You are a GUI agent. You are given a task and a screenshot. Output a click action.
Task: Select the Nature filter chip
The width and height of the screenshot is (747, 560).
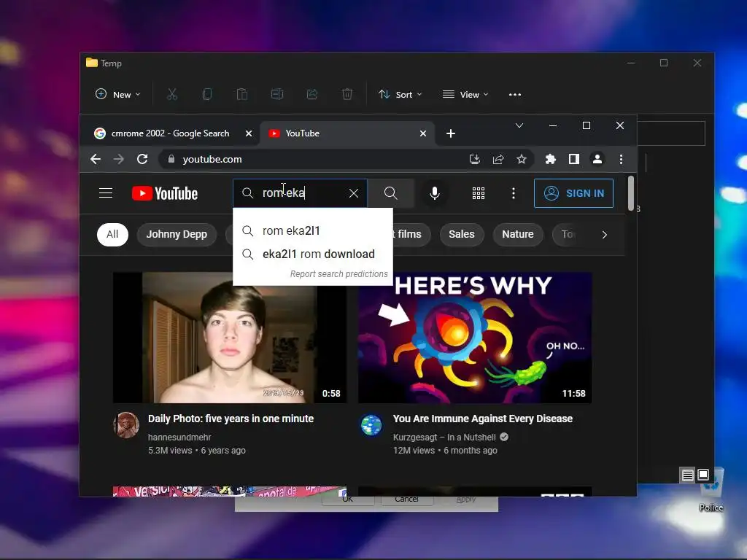[x=518, y=234]
